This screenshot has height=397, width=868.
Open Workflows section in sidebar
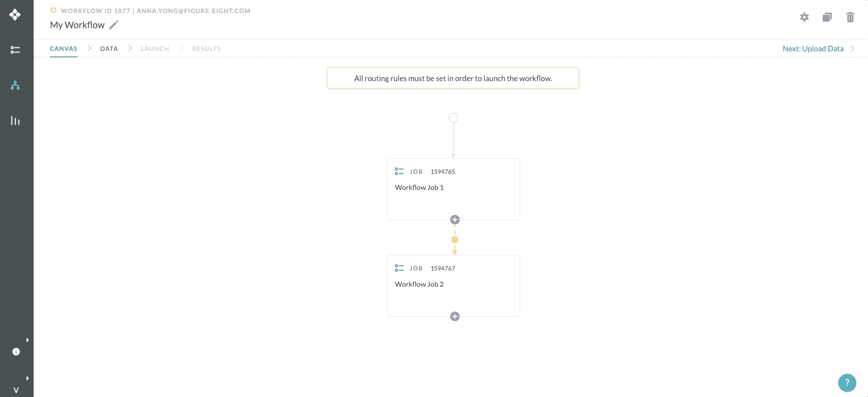(15, 85)
